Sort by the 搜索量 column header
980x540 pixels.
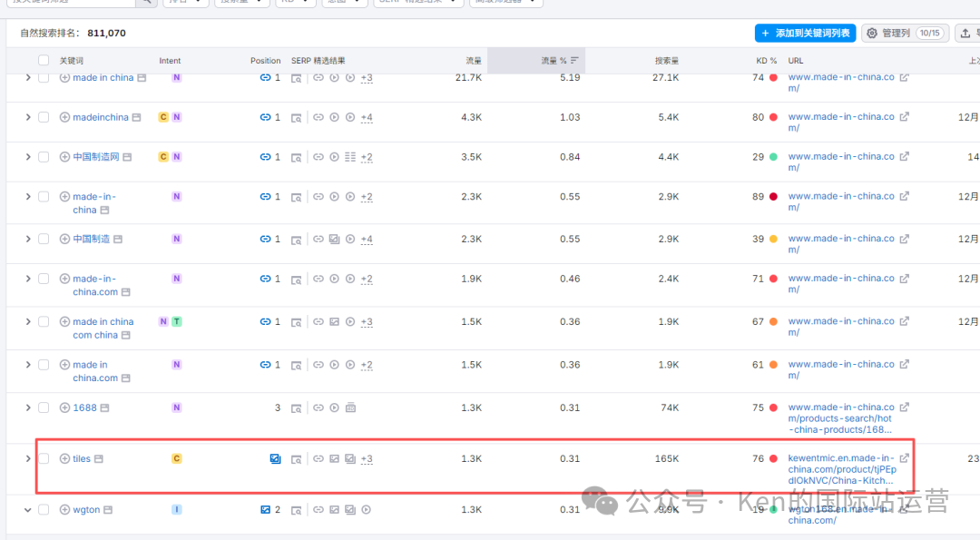pyautogui.click(x=666, y=61)
